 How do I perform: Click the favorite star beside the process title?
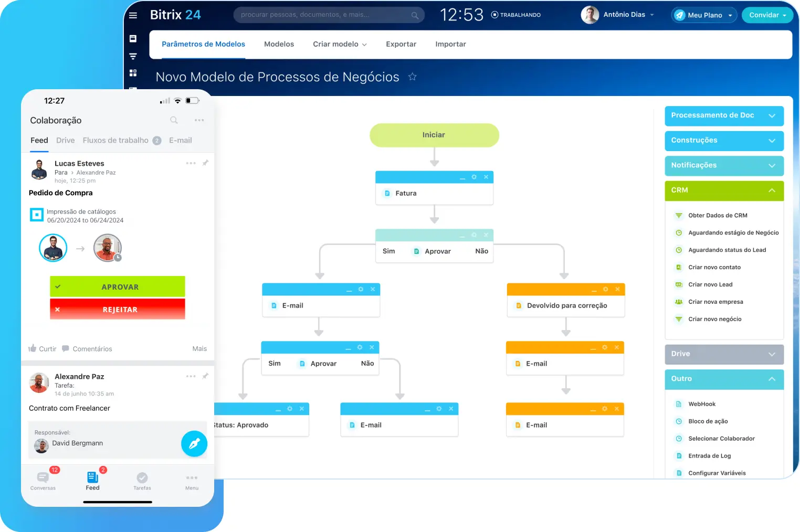[x=413, y=77]
